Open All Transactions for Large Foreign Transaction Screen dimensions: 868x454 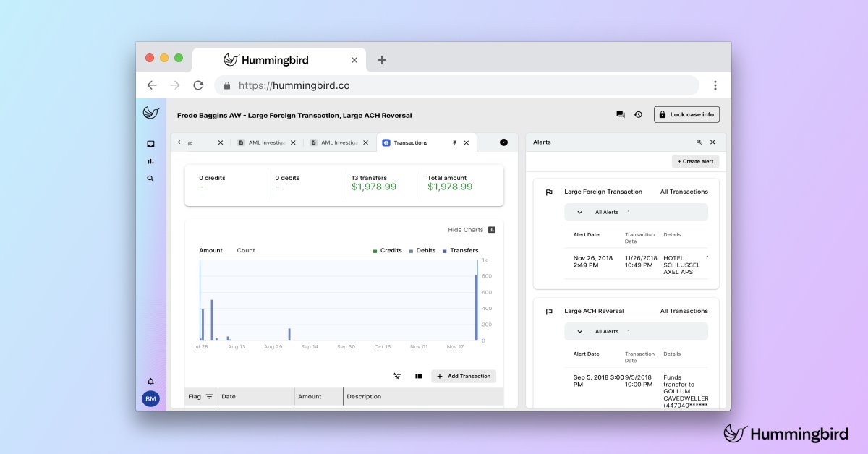click(x=684, y=192)
